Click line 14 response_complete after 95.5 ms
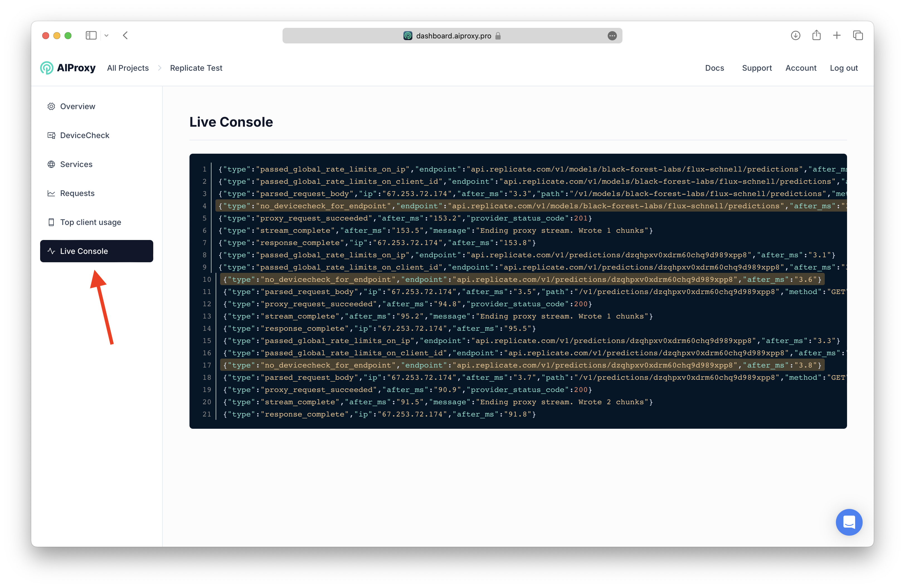 coord(379,329)
